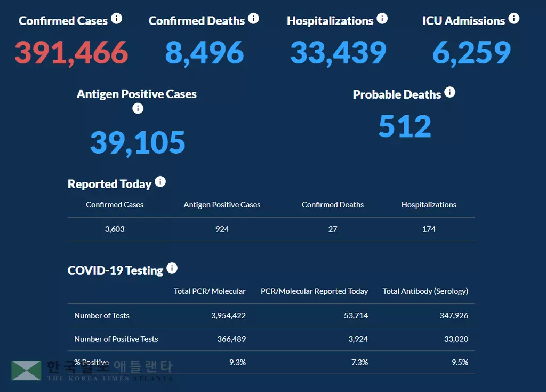This screenshot has height=392, width=546.
Task: Select the PCR/Molecular Reported Today header
Action: click(x=314, y=291)
